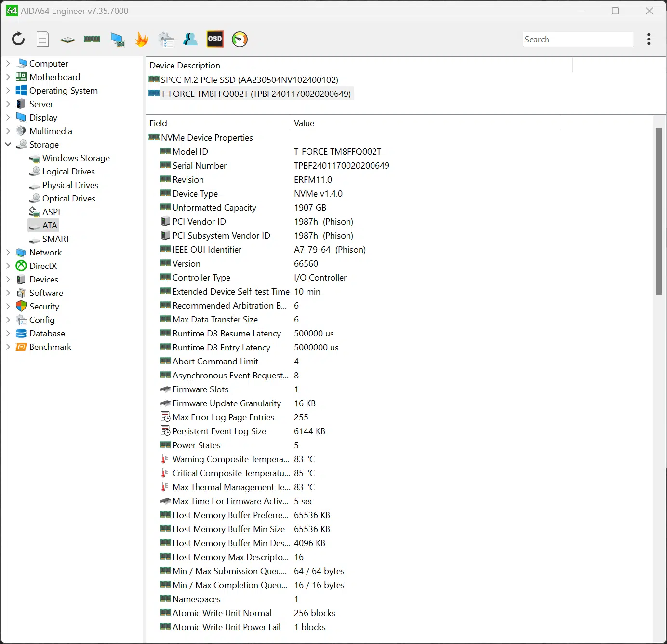This screenshot has height=644, width=667.
Task: Expand the Security tree node
Action: coord(8,306)
